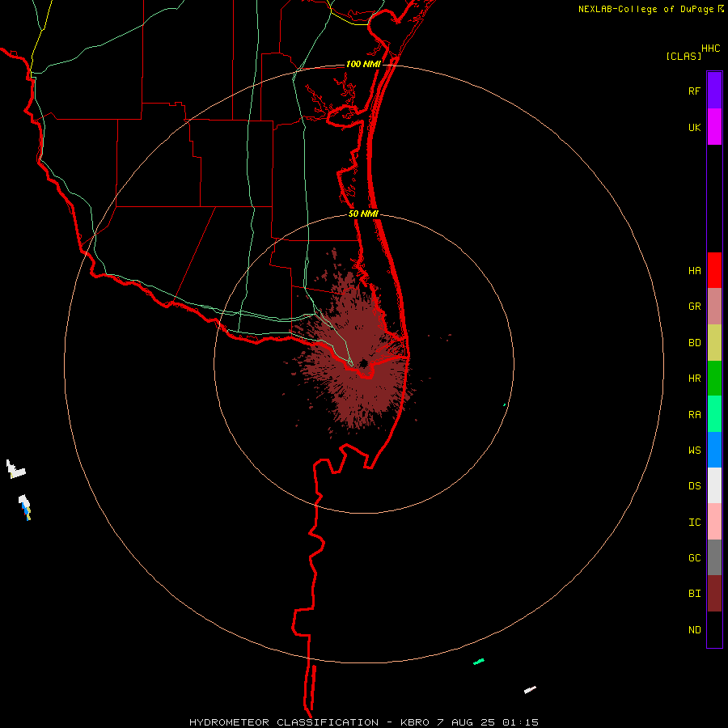Click the WS legend label
Image resolution: width=728 pixels, height=728 pixels.
point(694,451)
